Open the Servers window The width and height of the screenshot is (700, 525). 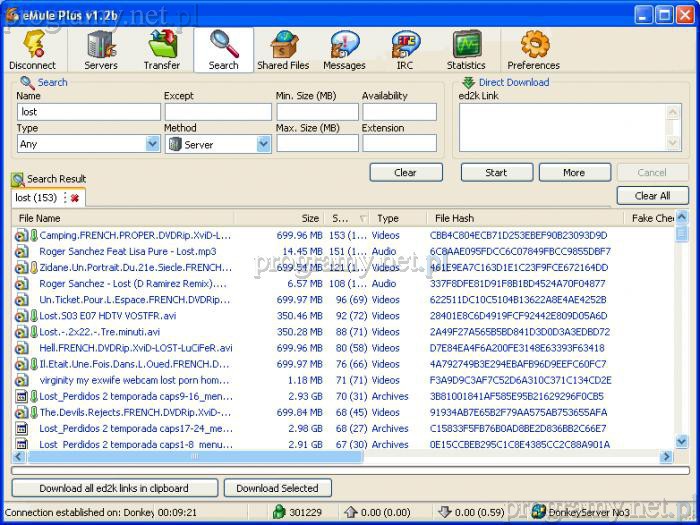(101, 50)
